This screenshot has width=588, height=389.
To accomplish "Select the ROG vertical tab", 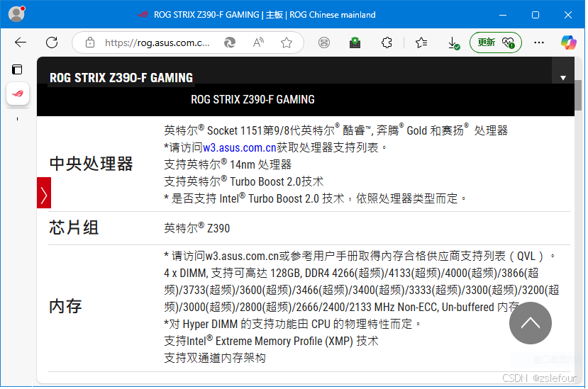I will click(18, 94).
